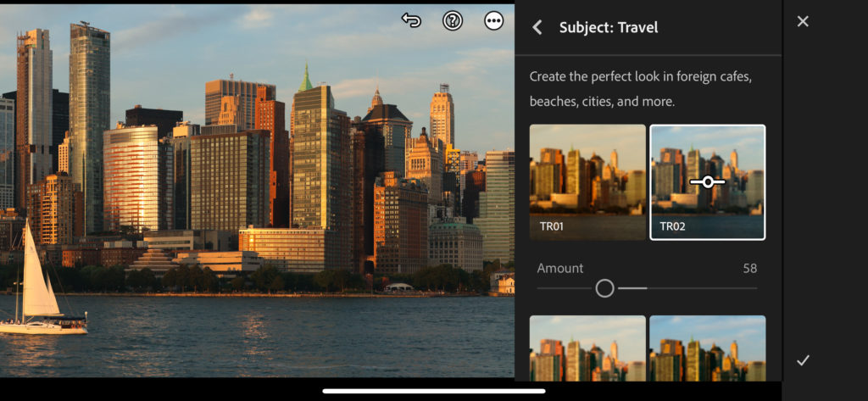Image resolution: width=868 pixels, height=401 pixels.
Task: Open the help question mark icon
Action: click(453, 21)
